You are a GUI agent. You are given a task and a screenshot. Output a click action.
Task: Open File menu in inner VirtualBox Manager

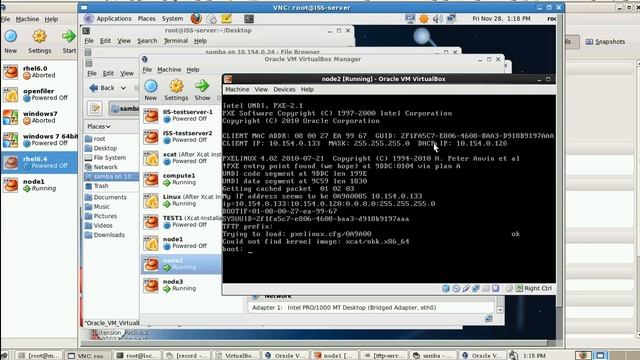pos(147,70)
